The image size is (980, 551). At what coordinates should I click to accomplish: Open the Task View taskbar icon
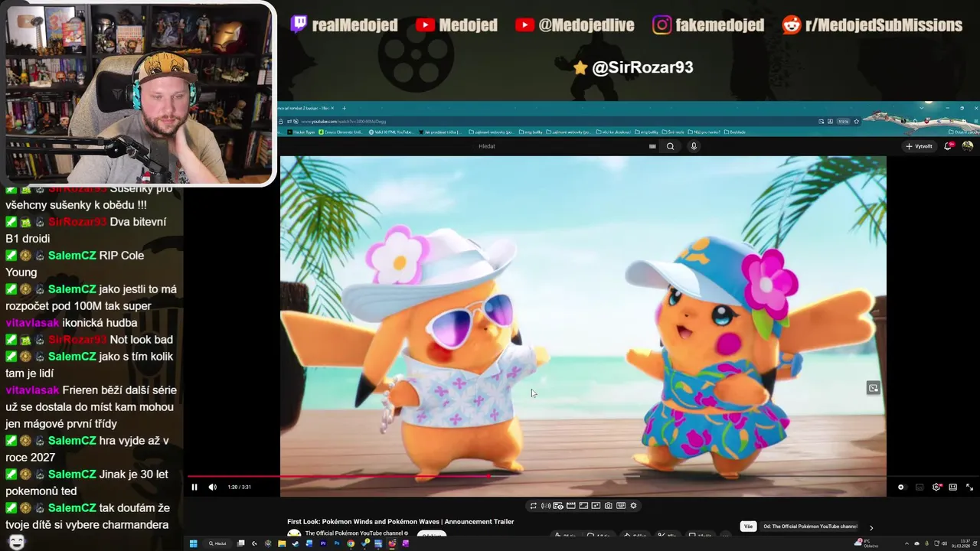pyautogui.click(x=240, y=543)
